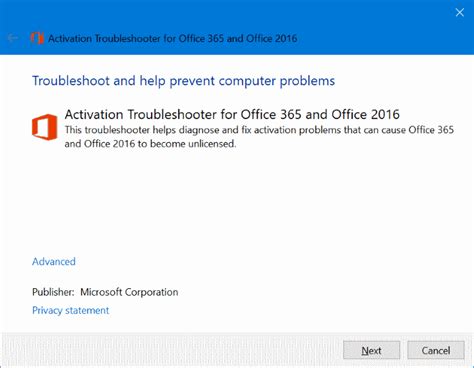Viewport: 474px width, 368px height.
Task: Click the small Office icon in title bar
Action: tap(37, 38)
